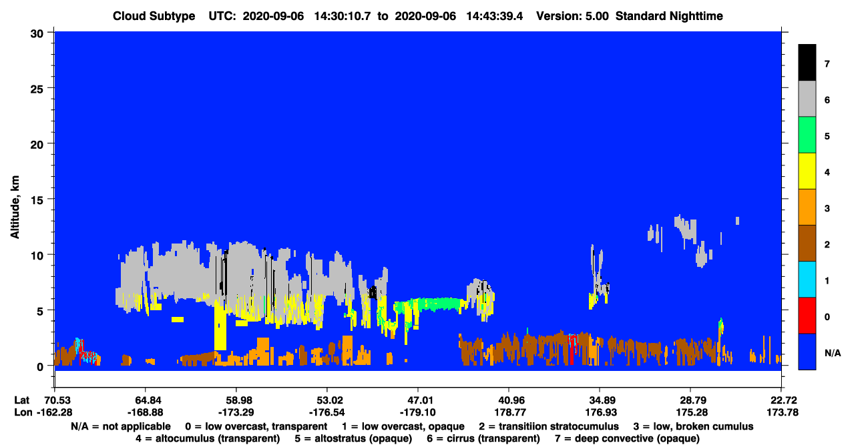Click the latitude value 70.53
Screen dimensions: 868x445
coord(57,400)
